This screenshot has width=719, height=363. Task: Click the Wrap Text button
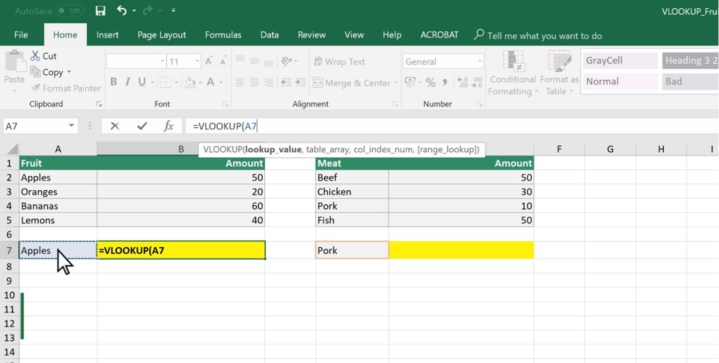(x=339, y=61)
